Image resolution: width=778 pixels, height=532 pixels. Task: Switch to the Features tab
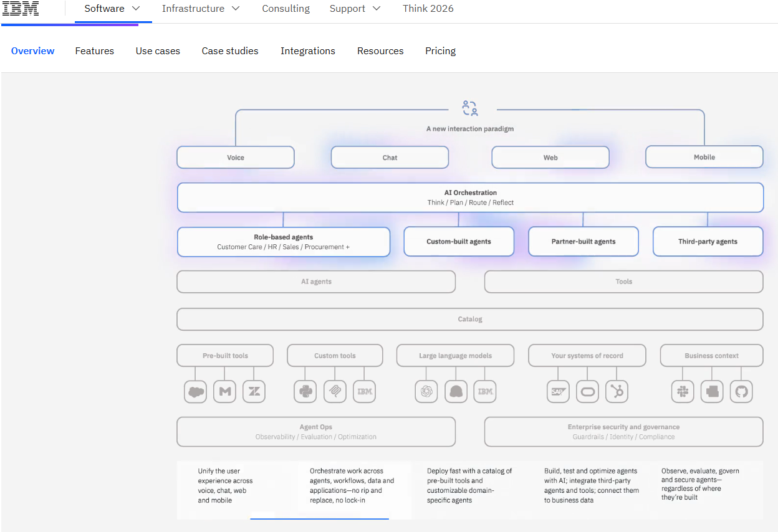[94, 50]
